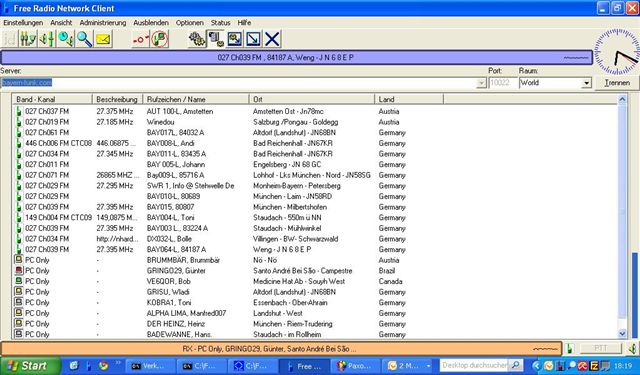This screenshot has height=375, width=640.
Task: Expand hidden tray icons arrow in taskbar
Action: [x=536, y=366]
